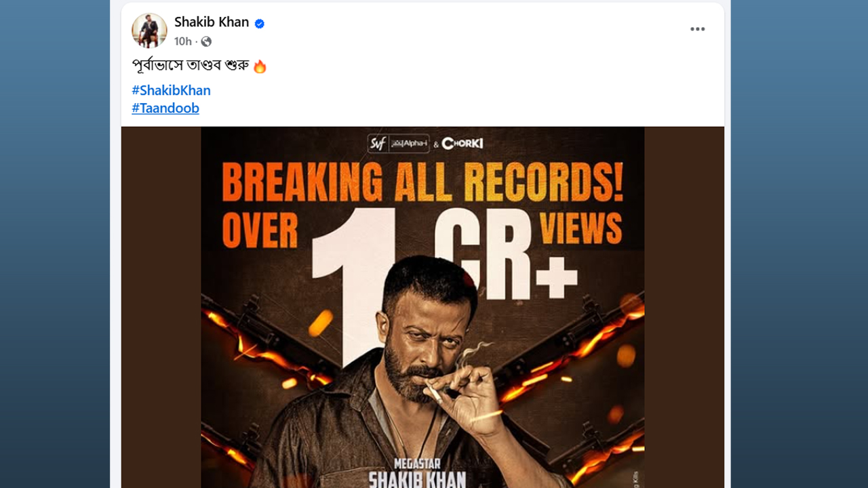Viewport: 868px width, 488px height.
Task: Click the blue verified badge icon
Action: tap(259, 24)
